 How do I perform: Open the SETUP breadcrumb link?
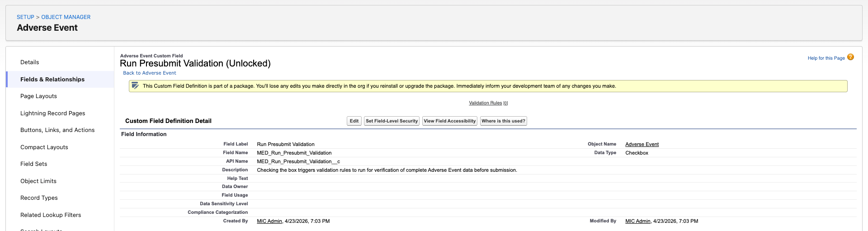pos(25,17)
